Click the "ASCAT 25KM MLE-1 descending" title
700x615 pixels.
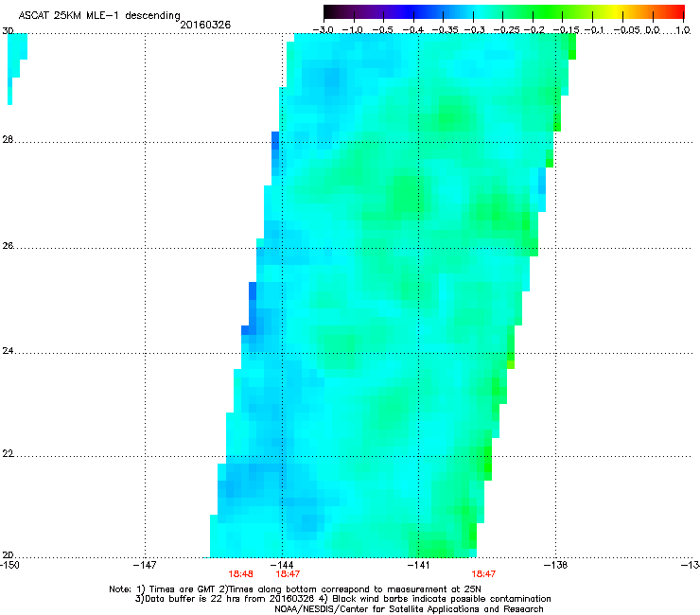click(99, 16)
